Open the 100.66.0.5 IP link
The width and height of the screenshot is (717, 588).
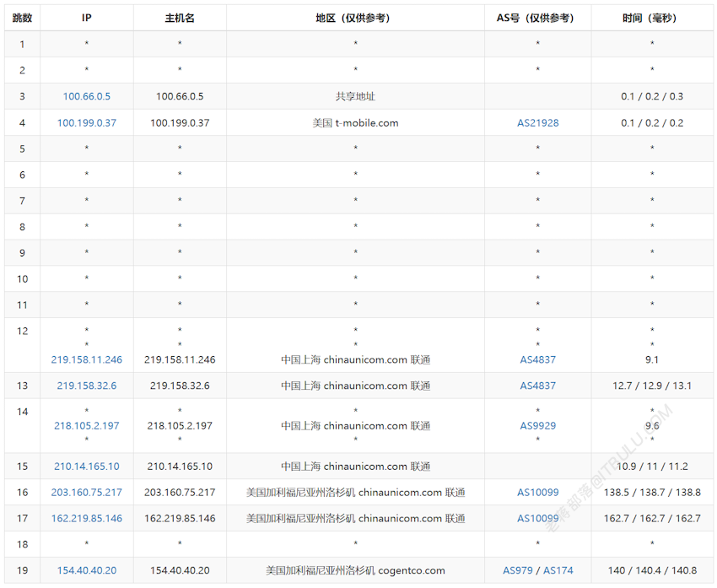pos(86,96)
